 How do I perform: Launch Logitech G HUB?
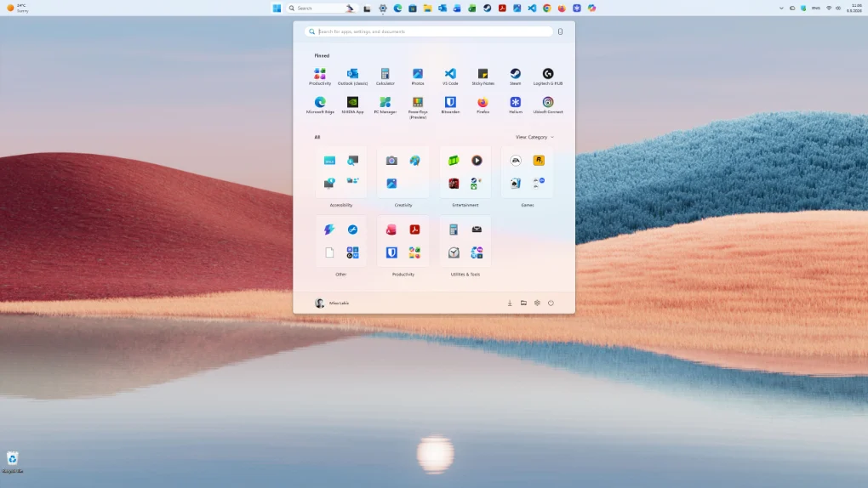tap(548, 77)
